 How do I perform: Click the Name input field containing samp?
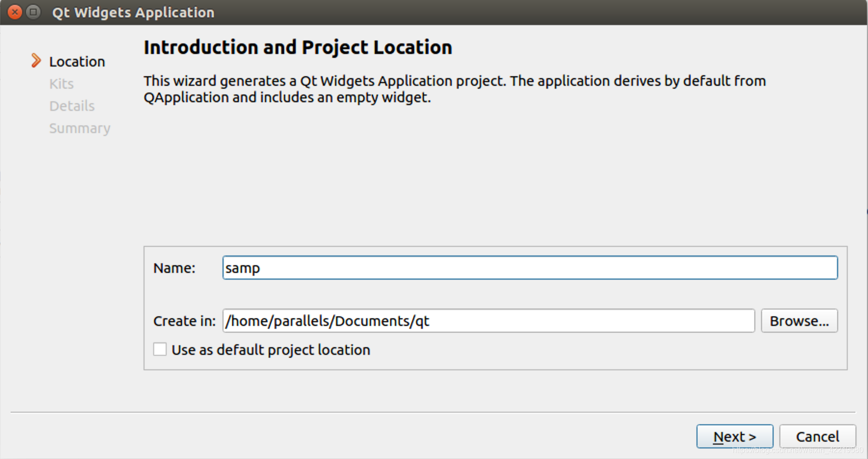tap(530, 268)
